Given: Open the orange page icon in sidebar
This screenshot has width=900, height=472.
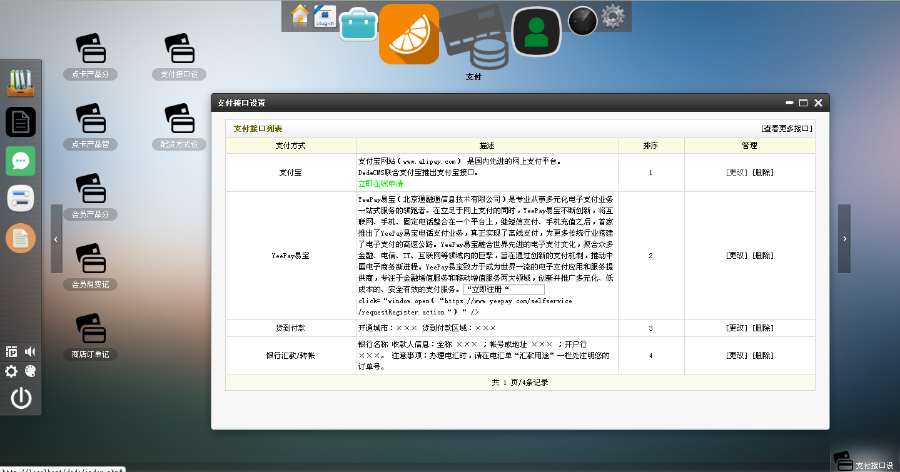Looking at the screenshot, I should (21, 238).
